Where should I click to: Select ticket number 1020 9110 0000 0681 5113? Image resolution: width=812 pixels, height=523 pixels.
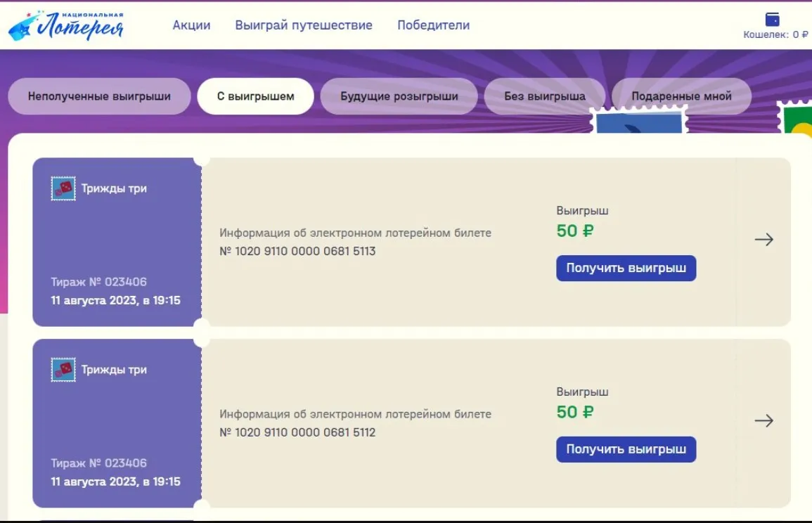tap(297, 251)
